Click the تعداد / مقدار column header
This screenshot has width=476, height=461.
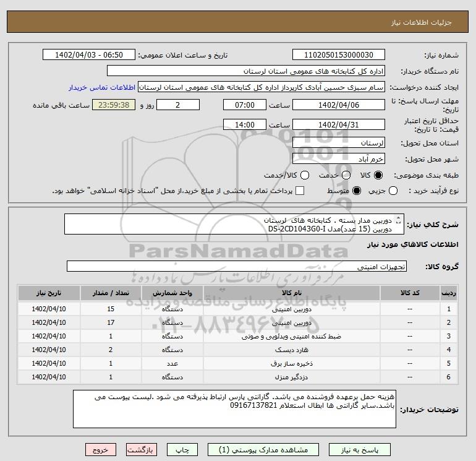pyautogui.click(x=111, y=293)
